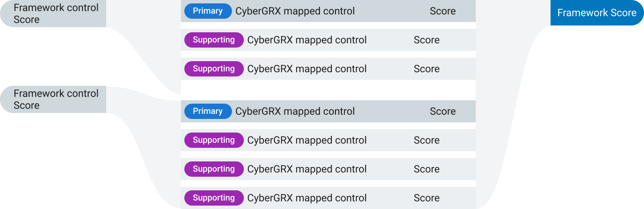644x209 pixels.
Task: Click the second Supporting badge in the first group
Action: point(214,69)
